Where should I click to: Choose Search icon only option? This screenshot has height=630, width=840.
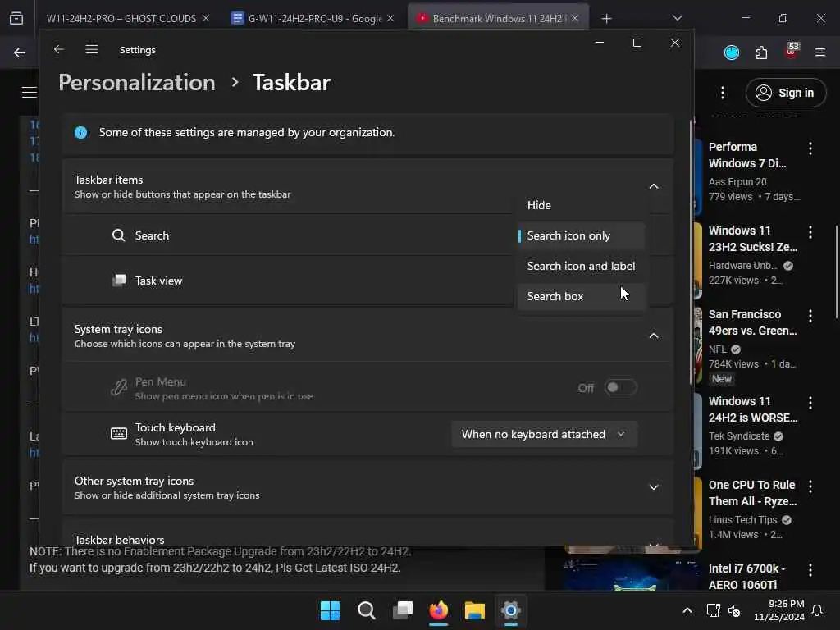click(582, 235)
